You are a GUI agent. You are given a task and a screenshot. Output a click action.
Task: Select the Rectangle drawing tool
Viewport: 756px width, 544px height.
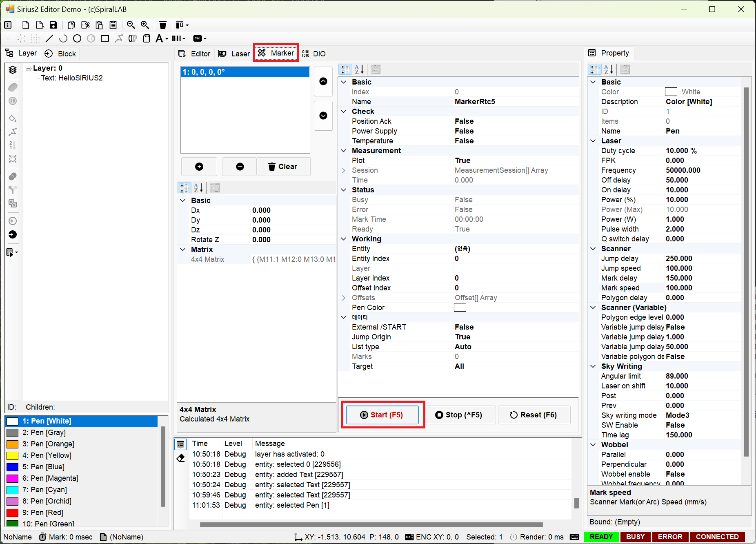[105, 38]
